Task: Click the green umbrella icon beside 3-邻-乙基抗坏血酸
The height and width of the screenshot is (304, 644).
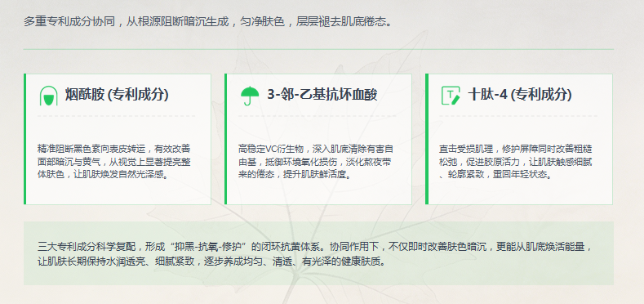Action: click(x=249, y=96)
